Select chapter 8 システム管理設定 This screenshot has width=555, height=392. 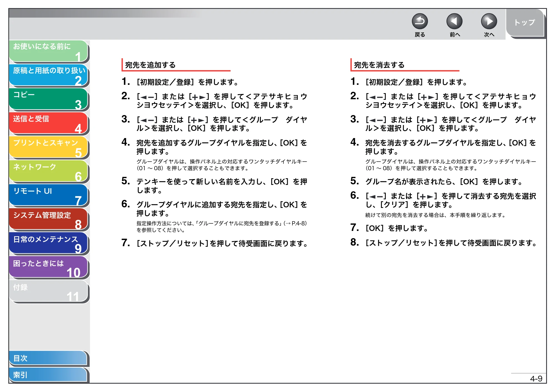49,220
